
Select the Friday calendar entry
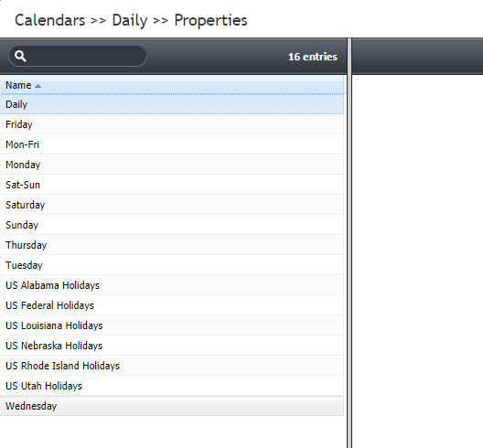[x=172, y=124]
